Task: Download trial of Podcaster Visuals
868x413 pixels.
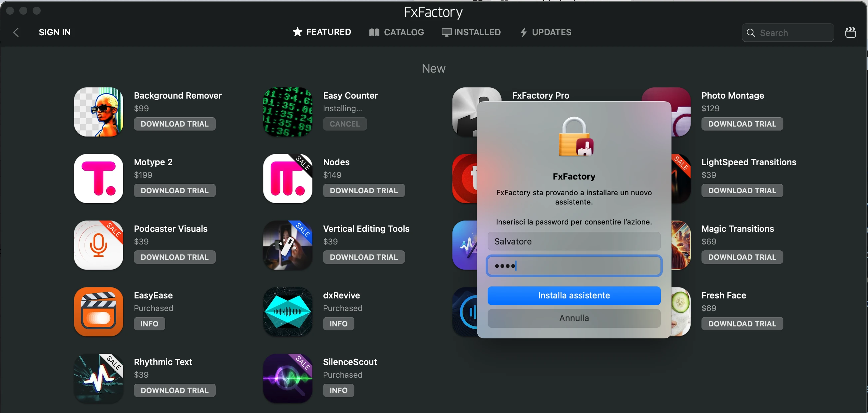Action: pyautogui.click(x=175, y=257)
